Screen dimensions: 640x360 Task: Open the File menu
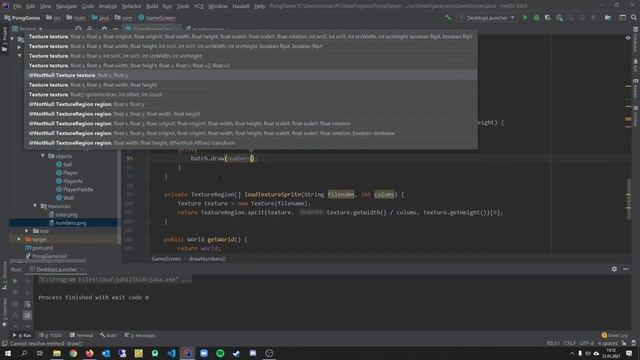[17, 6]
